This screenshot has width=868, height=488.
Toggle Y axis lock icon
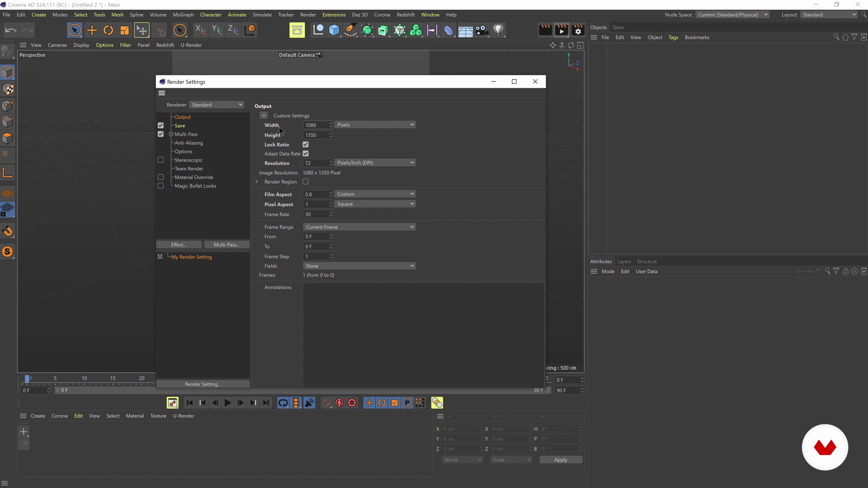coord(217,30)
